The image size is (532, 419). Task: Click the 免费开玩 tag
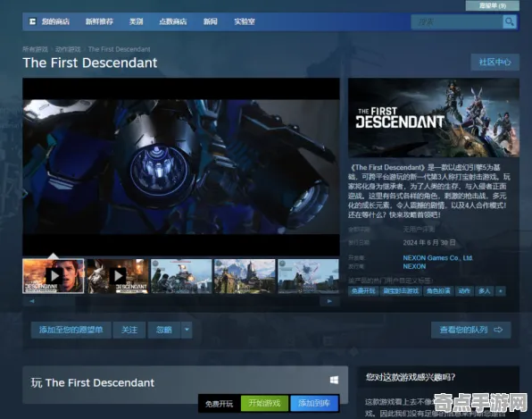tap(363, 291)
